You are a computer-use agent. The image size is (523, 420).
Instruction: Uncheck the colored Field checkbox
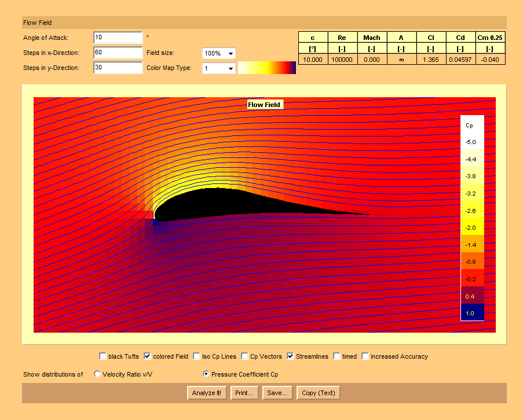(x=148, y=356)
